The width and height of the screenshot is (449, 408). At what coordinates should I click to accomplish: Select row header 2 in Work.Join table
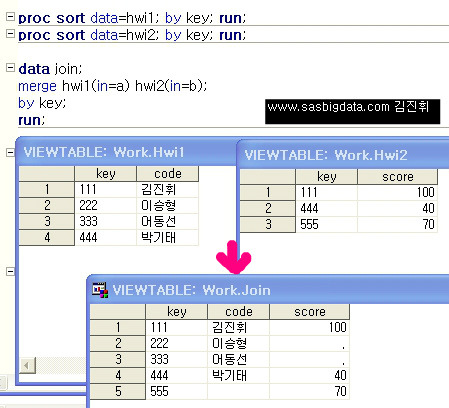coord(118,343)
